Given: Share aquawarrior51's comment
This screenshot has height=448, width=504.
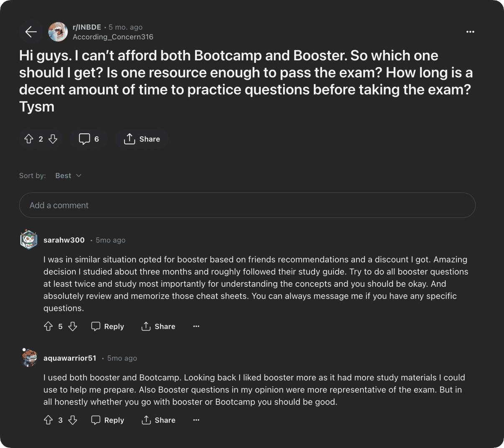Looking at the screenshot, I should (158, 420).
